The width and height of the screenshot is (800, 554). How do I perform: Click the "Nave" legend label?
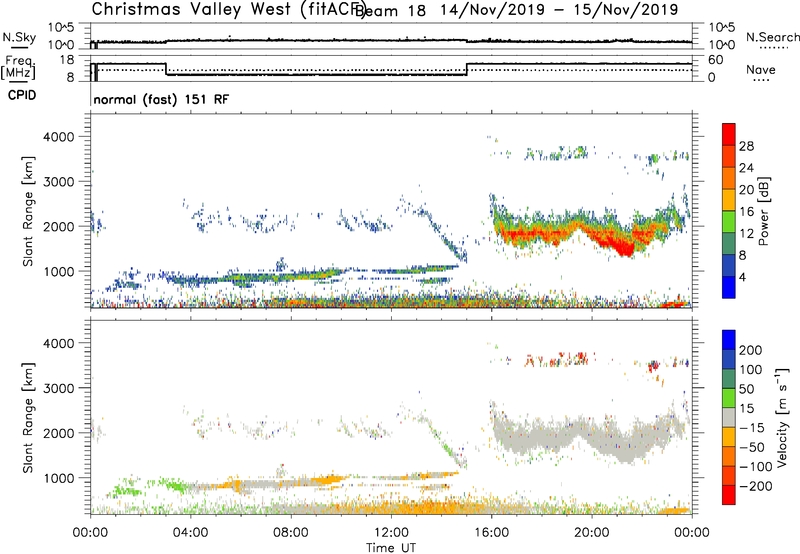(761, 69)
